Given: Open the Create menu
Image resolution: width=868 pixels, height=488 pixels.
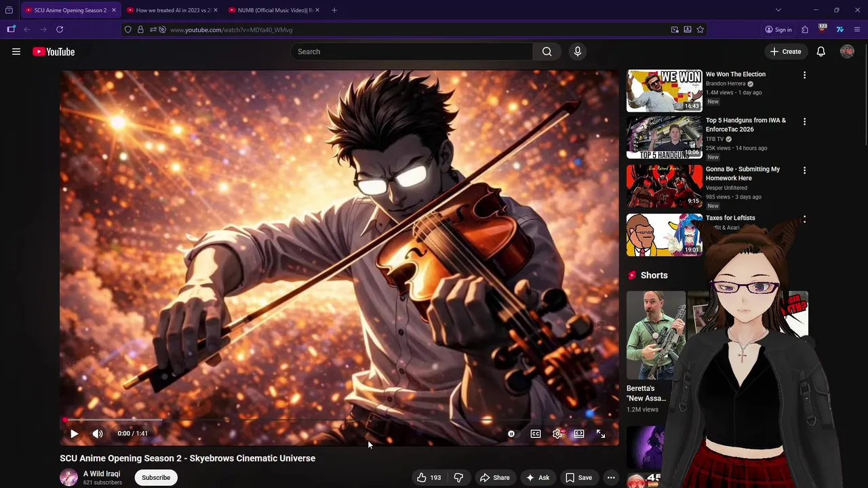Looking at the screenshot, I should click(x=786, y=52).
